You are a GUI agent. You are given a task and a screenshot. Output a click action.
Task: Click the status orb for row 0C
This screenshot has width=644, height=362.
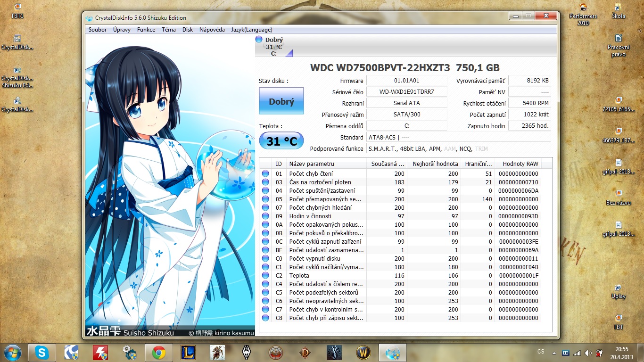265,242
